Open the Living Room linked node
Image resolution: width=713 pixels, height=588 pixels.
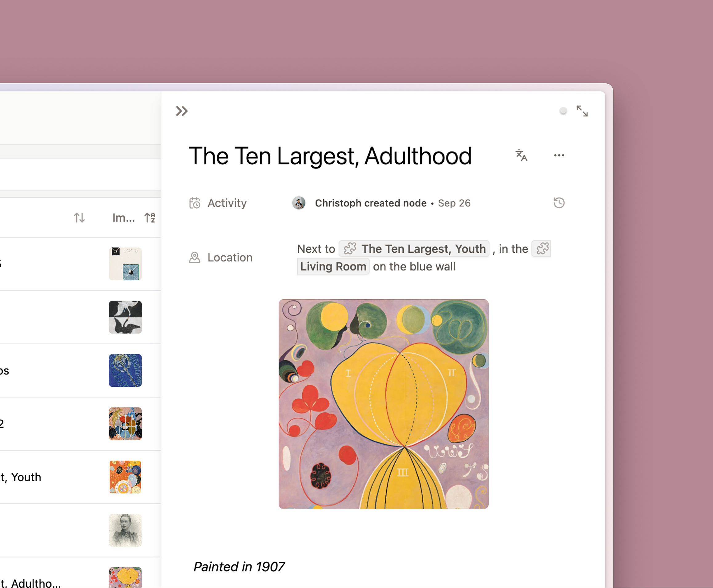(x=333, y=266)
